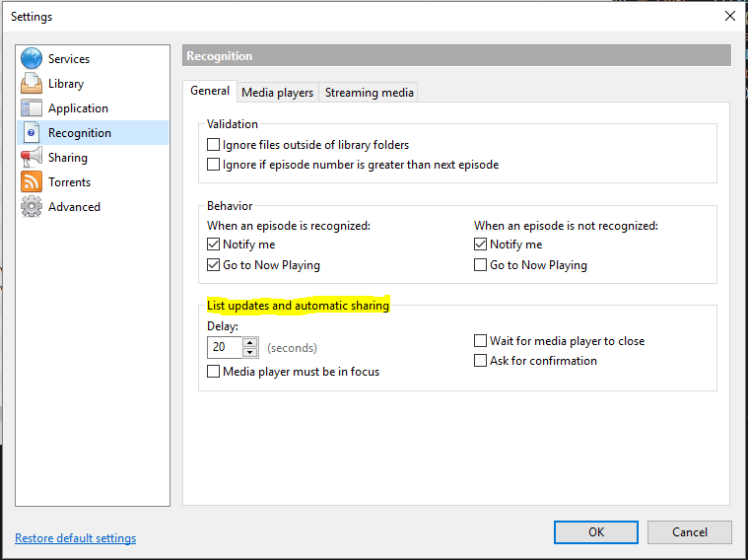Viewport: 748px width, 560px height.
Task: Increase delay with the up spinner arrow
Action: point(250,342)
